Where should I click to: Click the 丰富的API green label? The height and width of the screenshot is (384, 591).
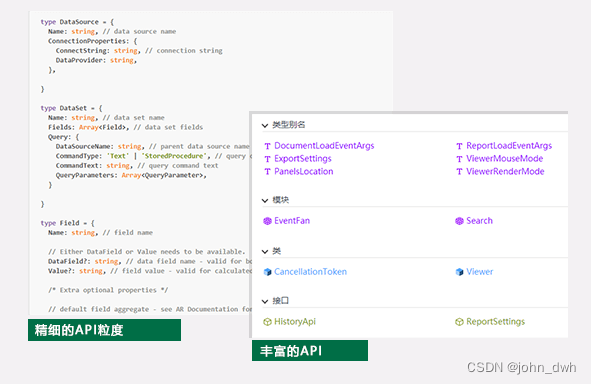tap(310, 351)
